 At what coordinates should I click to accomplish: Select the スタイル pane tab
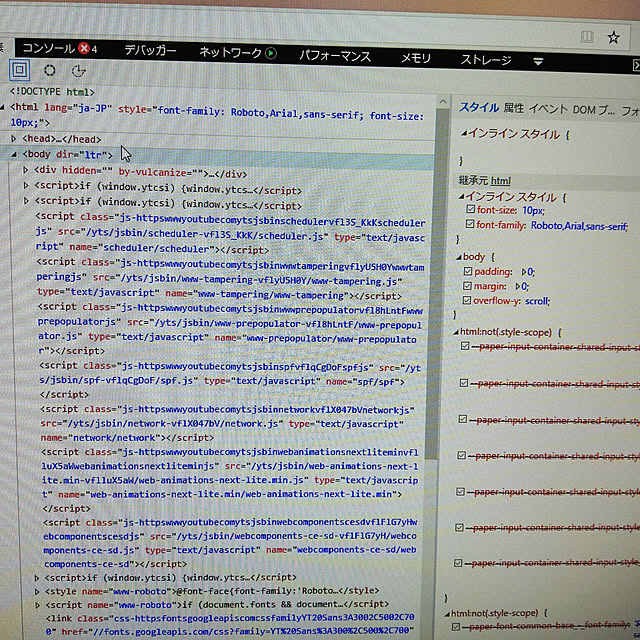click(x=479, y=108)
